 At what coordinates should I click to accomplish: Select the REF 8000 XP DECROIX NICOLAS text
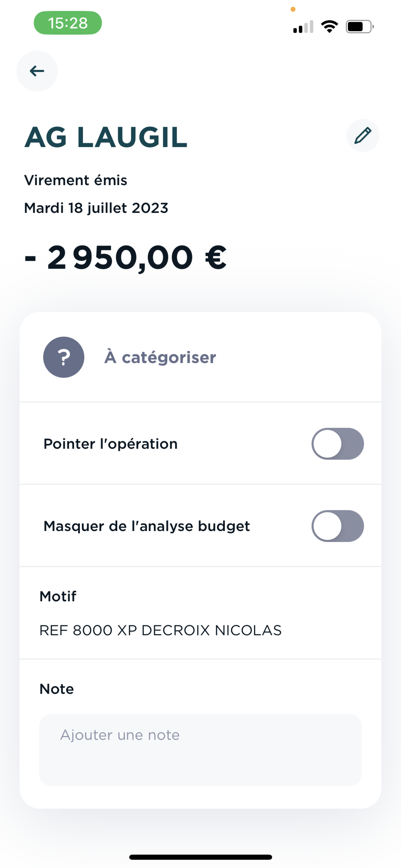(x=160, y=631)
